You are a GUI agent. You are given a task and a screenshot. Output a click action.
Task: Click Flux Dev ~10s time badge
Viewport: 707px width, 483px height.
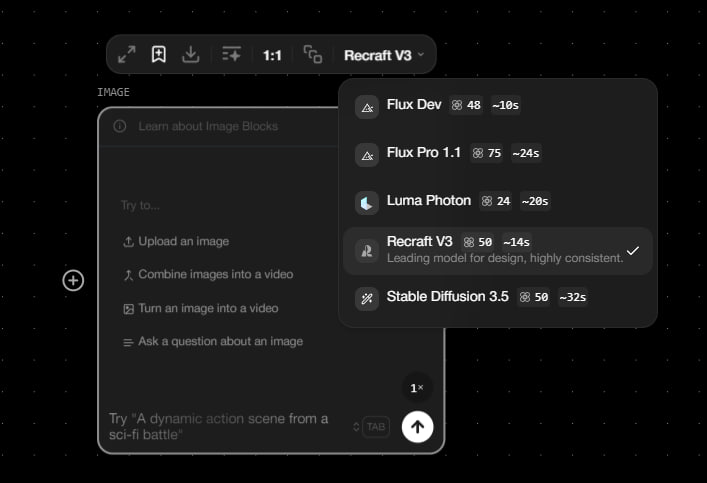[505, 105]
